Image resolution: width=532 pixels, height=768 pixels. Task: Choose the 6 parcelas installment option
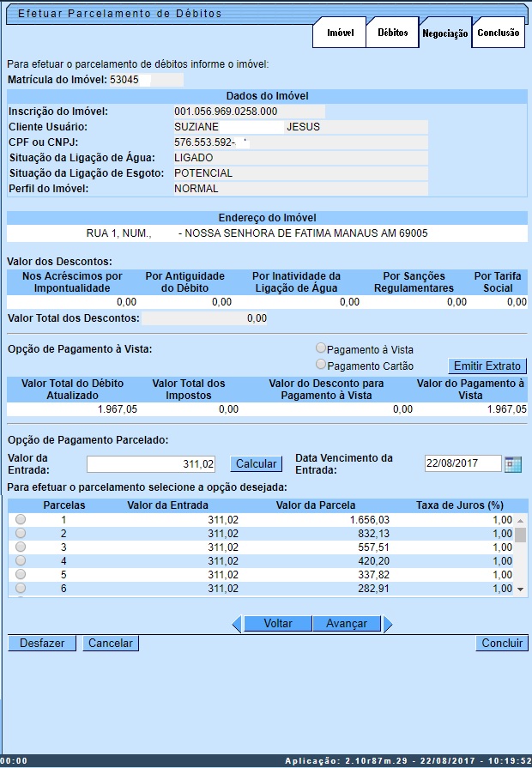coord(21,589)
